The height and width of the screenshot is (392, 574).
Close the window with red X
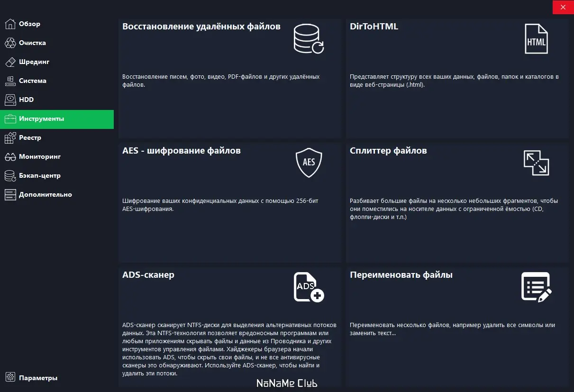[563, 7]
